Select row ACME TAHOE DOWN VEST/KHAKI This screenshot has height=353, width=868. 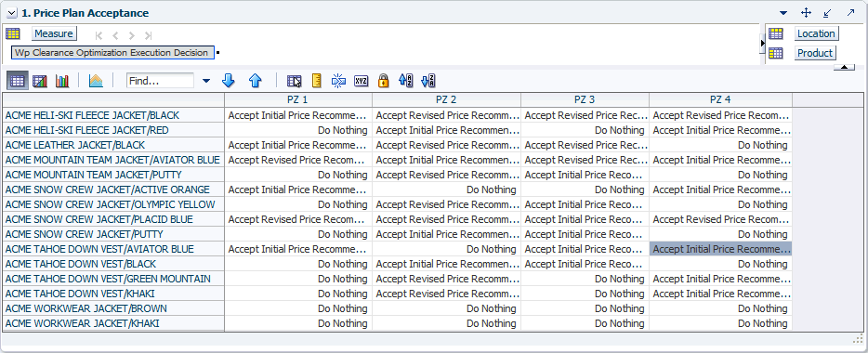tap(113, 294)
